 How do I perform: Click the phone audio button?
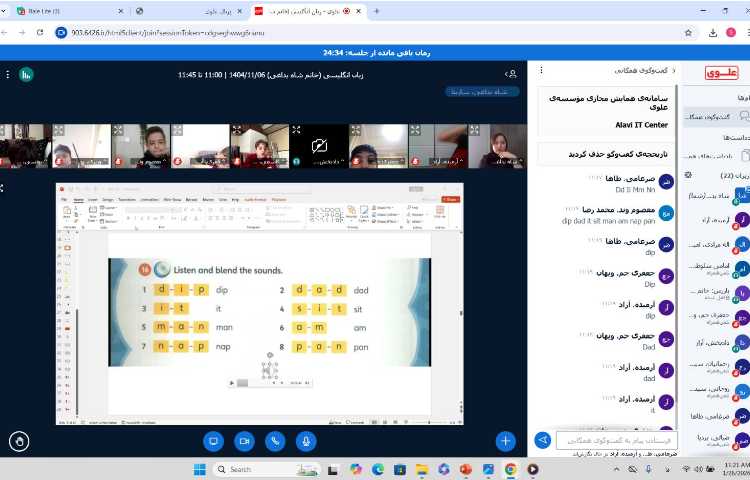(275, 441)
